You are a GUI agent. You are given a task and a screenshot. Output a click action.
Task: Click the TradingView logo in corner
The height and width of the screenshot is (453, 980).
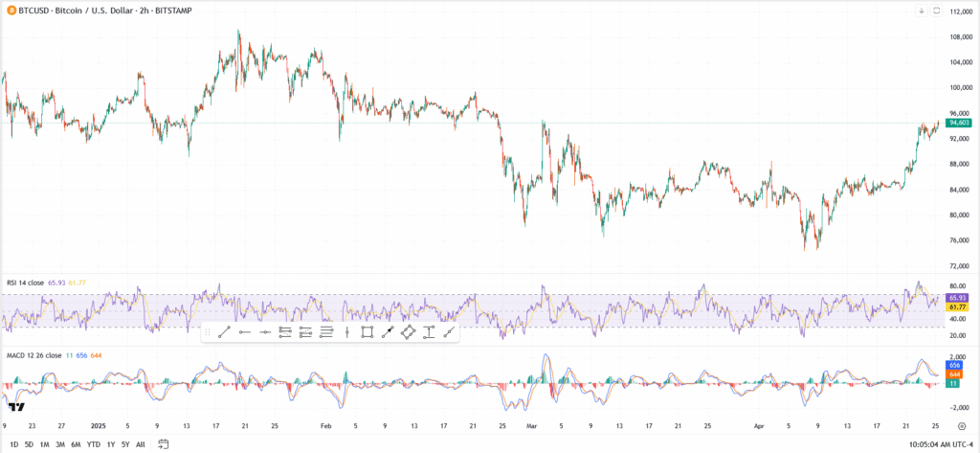click(14, 408)
